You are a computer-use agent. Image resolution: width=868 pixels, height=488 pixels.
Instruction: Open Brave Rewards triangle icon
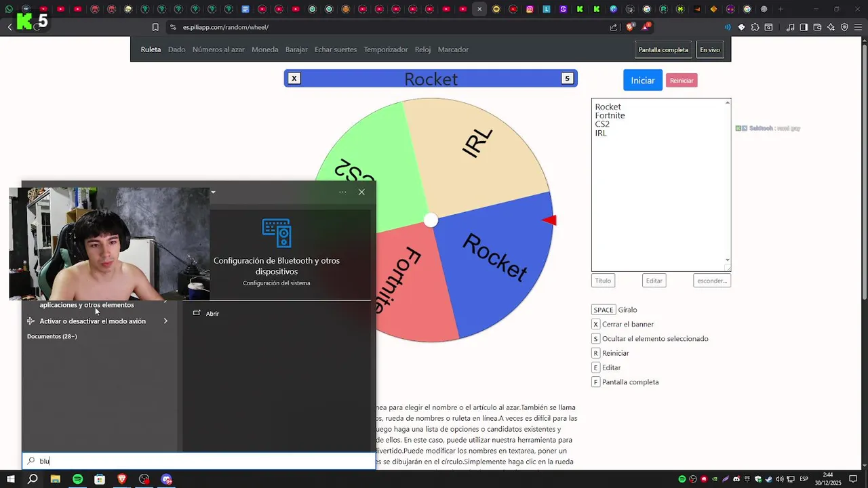click(646, 27)
